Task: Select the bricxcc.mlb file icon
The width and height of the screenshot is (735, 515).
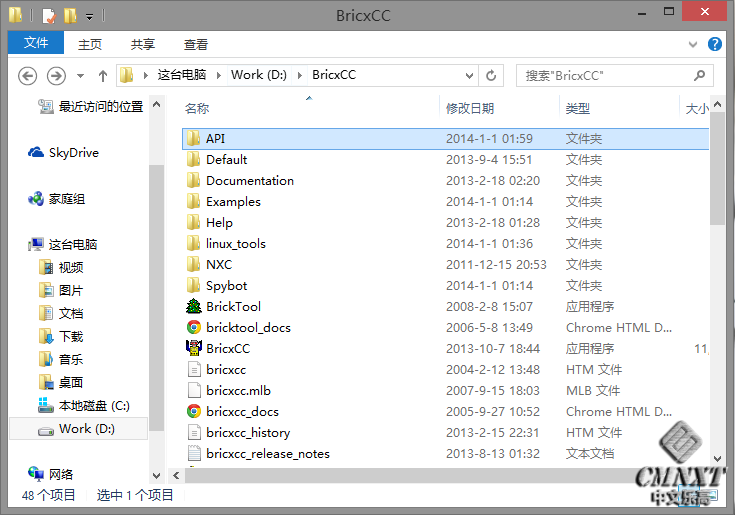Action: click(x=194, y=390)
